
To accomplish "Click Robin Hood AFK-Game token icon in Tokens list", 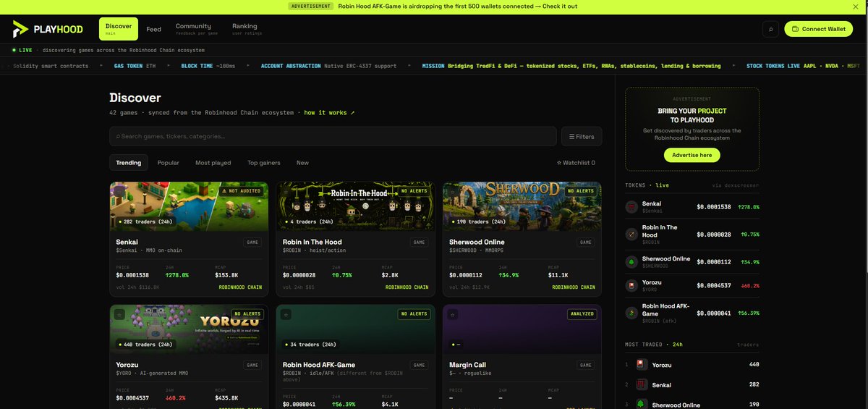I will [x=631, y=312].
